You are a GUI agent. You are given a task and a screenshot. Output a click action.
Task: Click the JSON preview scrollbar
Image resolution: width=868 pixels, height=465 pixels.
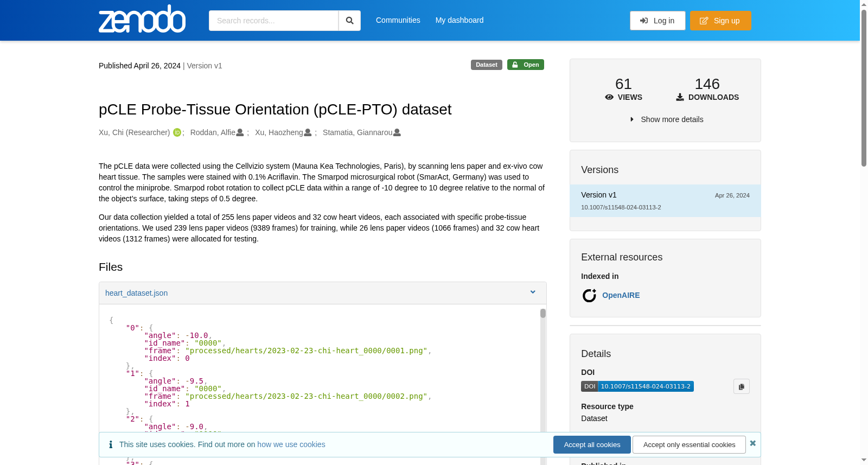[x=542, y=313]
